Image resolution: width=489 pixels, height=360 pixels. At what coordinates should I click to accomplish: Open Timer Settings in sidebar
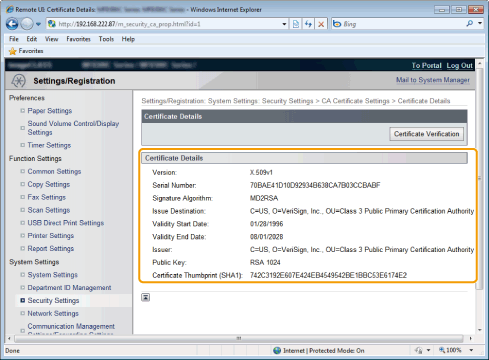pyautogui.click(x=49, y=145)
